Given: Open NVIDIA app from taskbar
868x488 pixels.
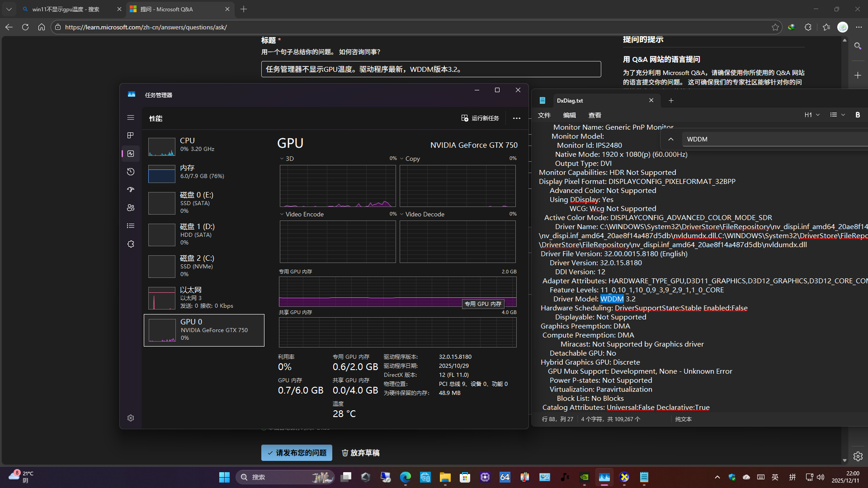Looking at the screenshot, I should (x=585, y=477).
